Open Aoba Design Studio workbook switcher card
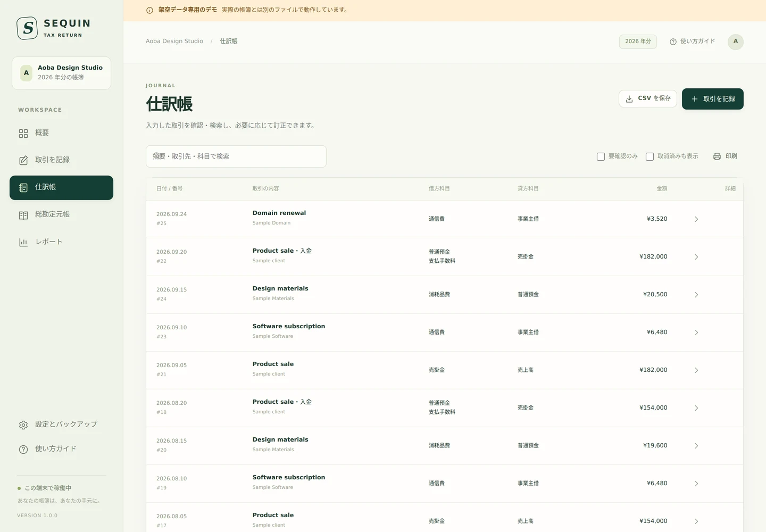Screen dimensions: 766x532 tap(61, 73)
